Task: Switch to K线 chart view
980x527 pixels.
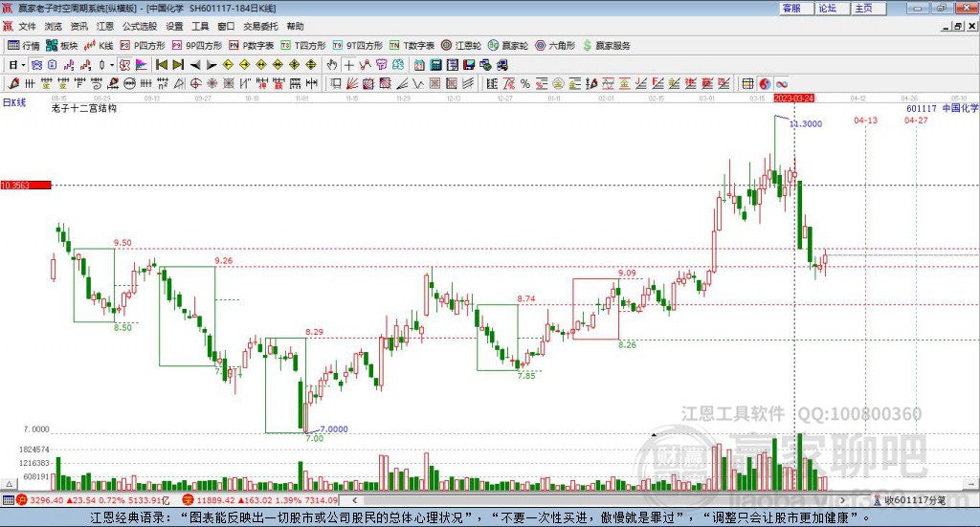Action: (x=99, y=46)
